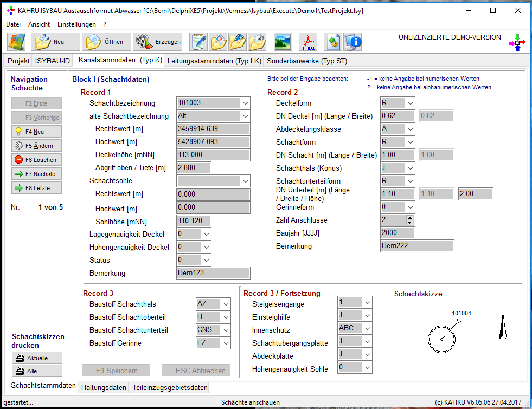Click the document with gear toolbar icon
Screen dimensions: 532x409
coord(333,42)
